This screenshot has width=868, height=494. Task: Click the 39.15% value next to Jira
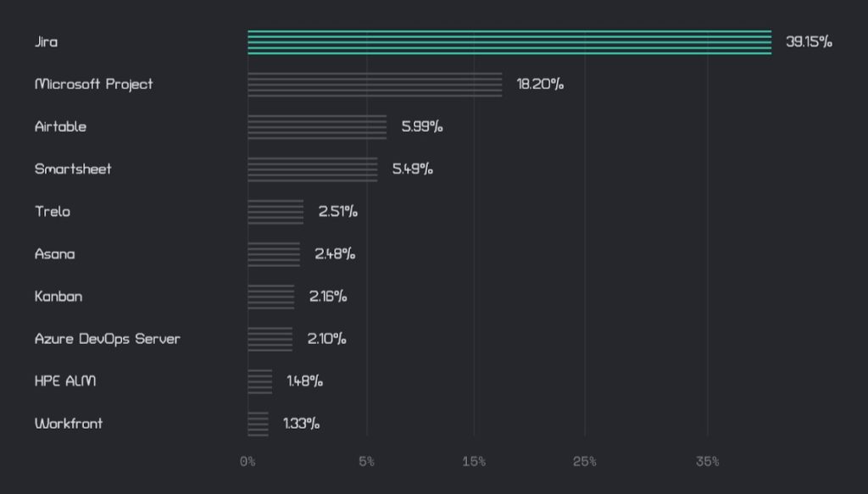click(x=809, y=42)
